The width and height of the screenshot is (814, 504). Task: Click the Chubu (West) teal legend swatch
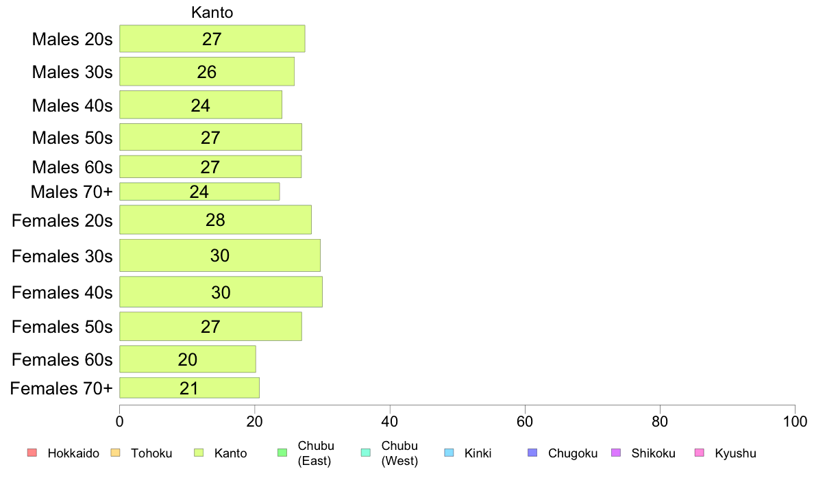(x=366, y=453)
